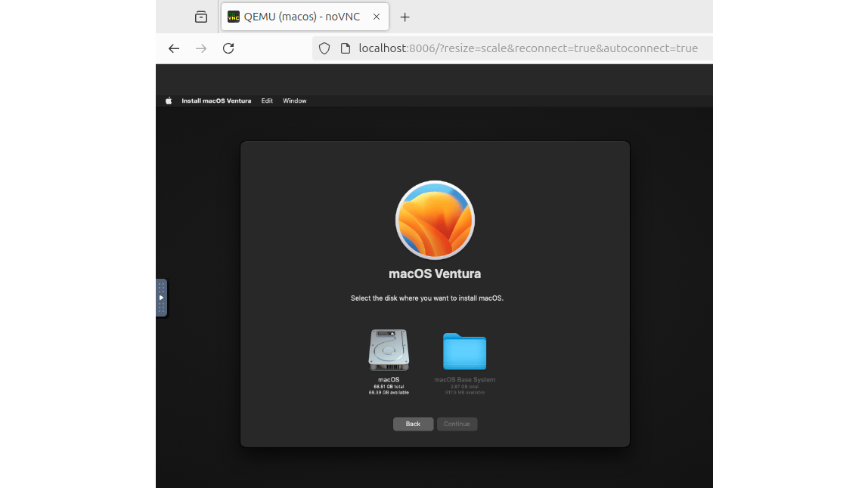Image resolution: width=868 pixels, height=488 pixels.
Task: Click the browser forward arrow
Action: click(x=201, y=48)
